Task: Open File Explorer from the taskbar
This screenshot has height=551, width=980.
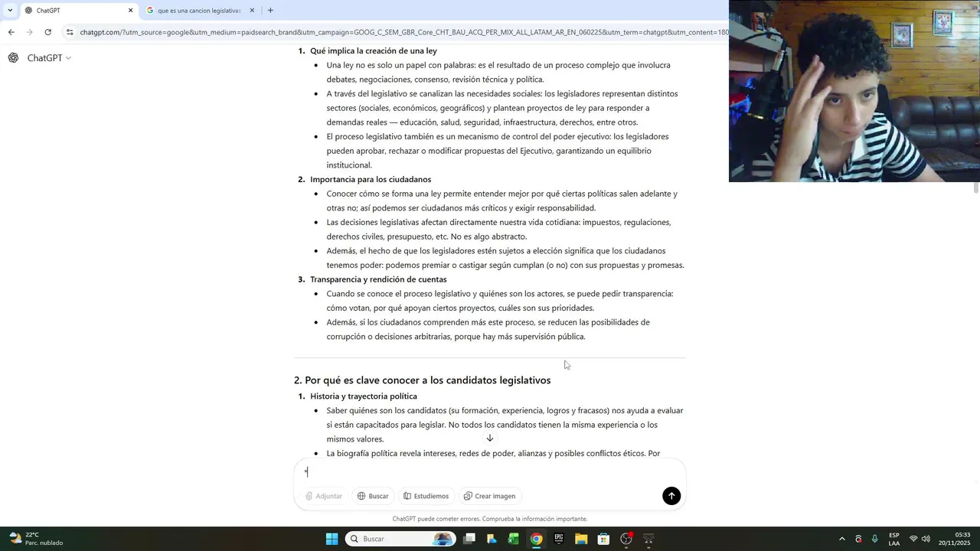Action: coord(581,539)
